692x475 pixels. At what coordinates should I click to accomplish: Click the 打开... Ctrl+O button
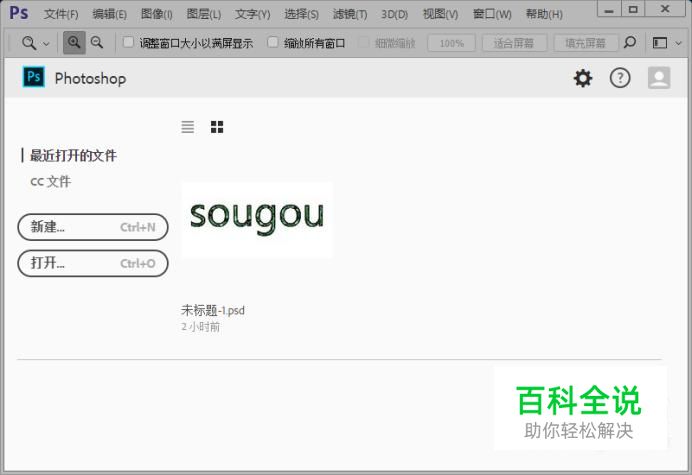(93, 263)
